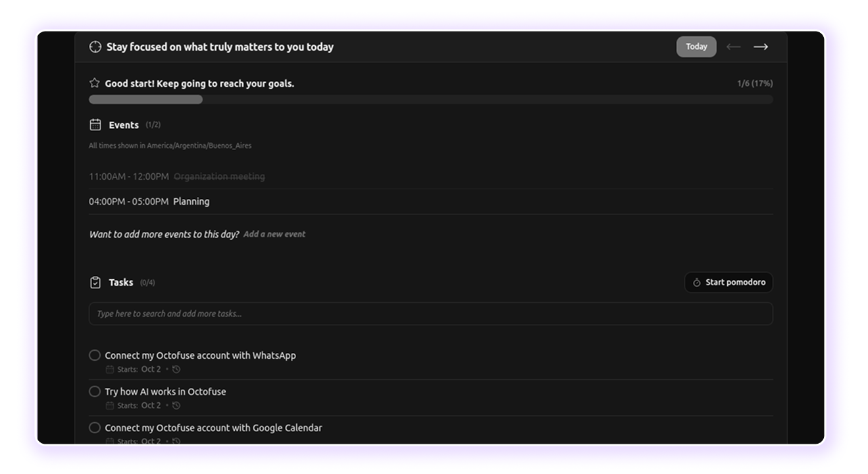Click the small calendar icon under WhatsApp task
This screenshot has width=868, height=474.
pyautogui.click(x=110, y=369)
